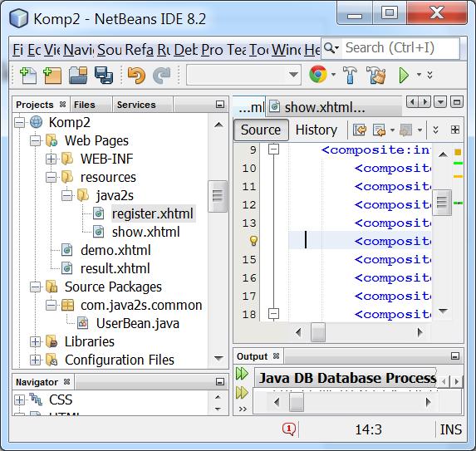Collapse the Komp2 project node

click(19, 123)
